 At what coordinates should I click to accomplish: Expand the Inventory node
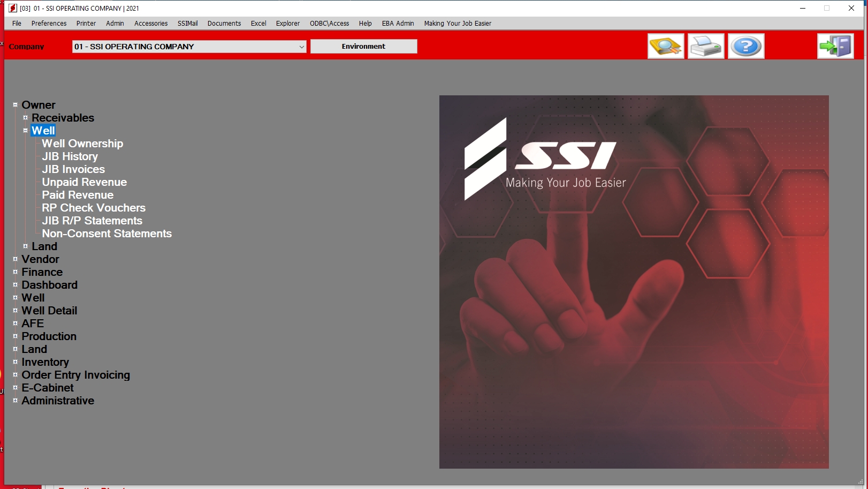(15, 362)
